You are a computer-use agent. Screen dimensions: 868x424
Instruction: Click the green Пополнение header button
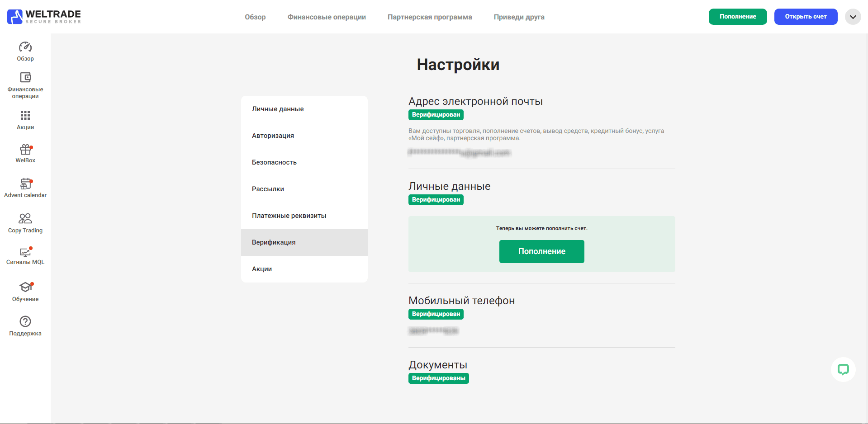coord(738,17)
